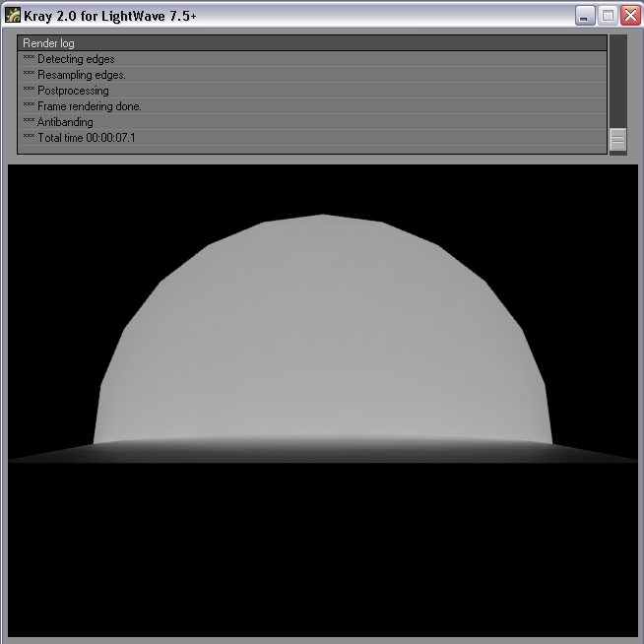Minimize the Kray render window
The image size is (644, 644).
click(586, 16)
